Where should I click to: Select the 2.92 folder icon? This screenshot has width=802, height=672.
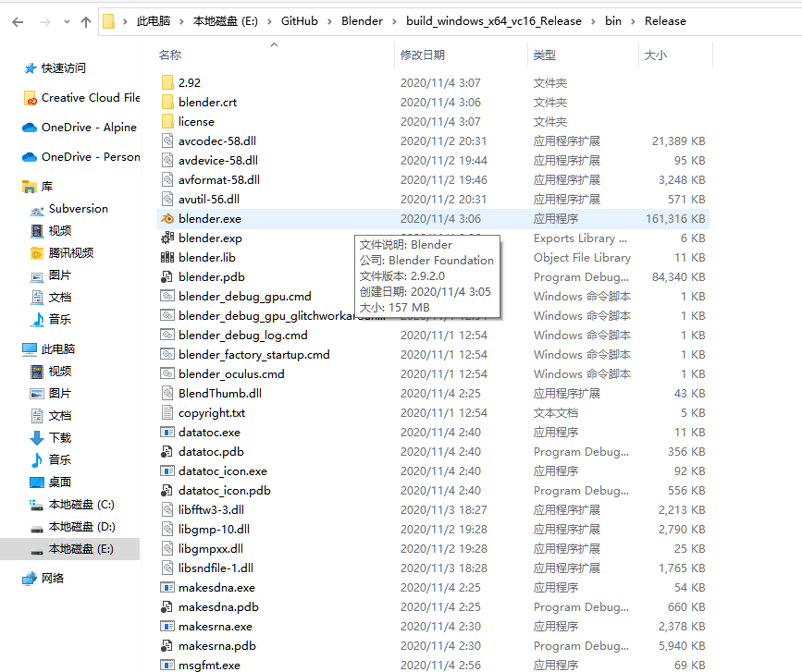tap(167, 83)
